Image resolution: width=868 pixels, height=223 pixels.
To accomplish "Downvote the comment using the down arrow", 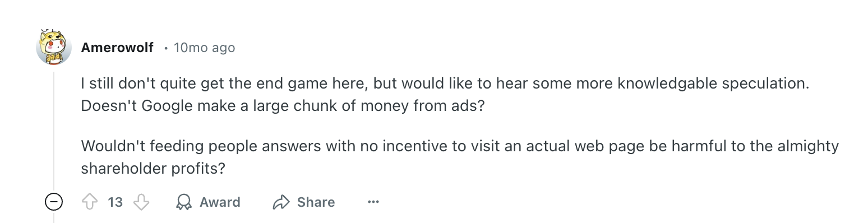I will click(141, 202).
